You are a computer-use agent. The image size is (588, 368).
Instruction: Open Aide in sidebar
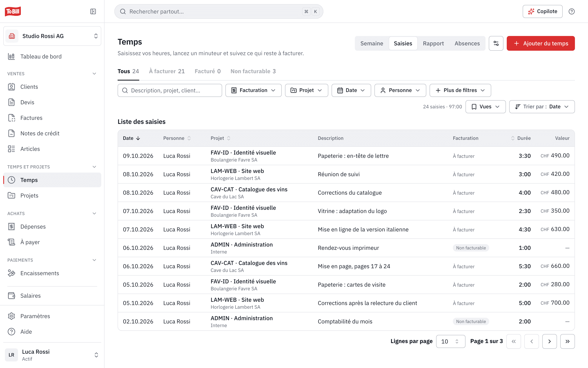[x=52, y=332]
